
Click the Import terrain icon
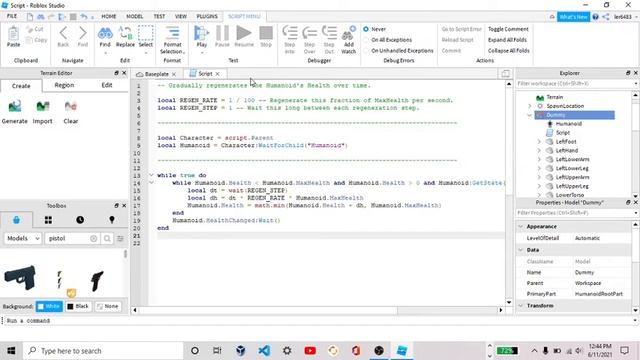click(x=42, y=107)
